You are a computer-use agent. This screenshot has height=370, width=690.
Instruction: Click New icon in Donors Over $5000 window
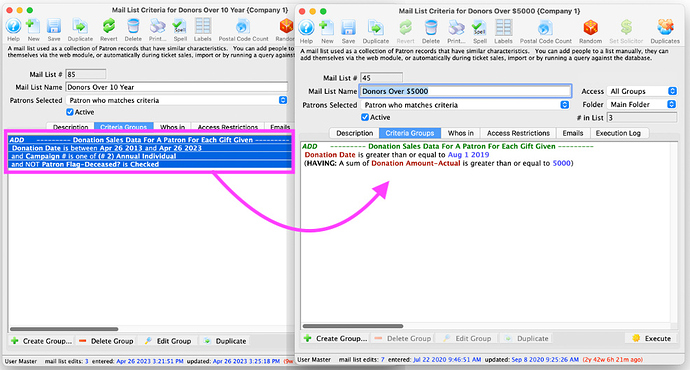(327, 28)
